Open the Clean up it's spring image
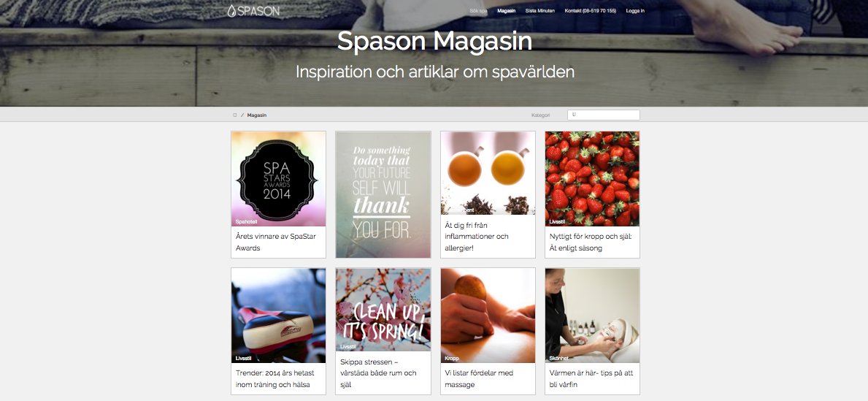Image resolution: width=868 pixels, height=401 pixels. pyautogui.click(x=383, y=310)
